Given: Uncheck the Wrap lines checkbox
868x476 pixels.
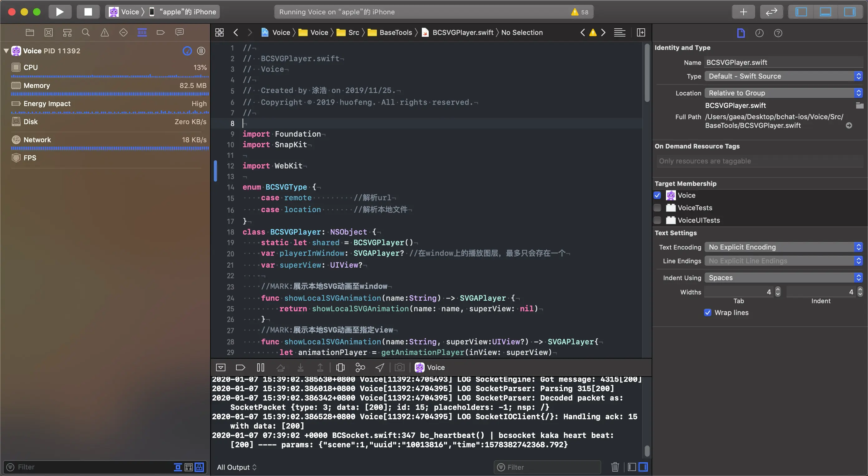Looking at the screenshot, I should 708,313.
